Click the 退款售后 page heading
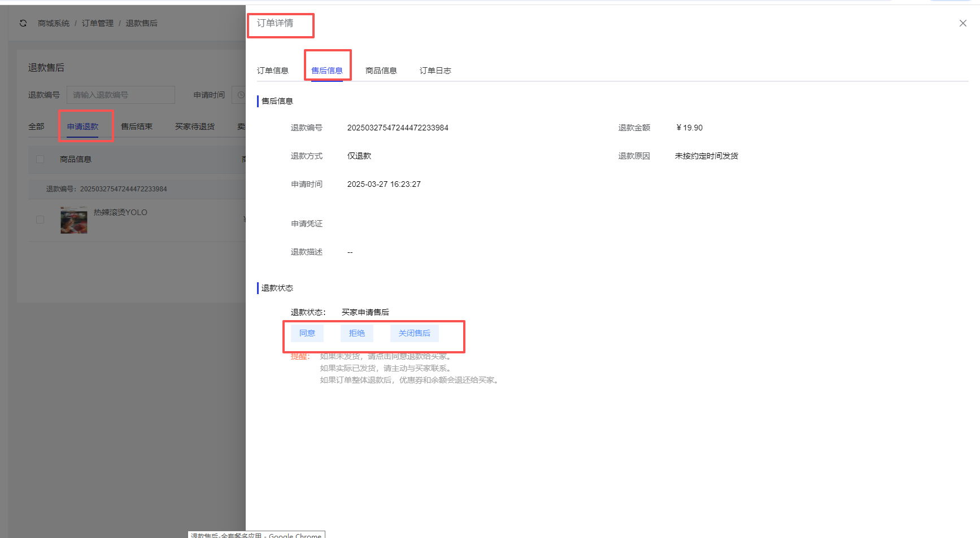Image resolution: width=980 pixels, height=538 pixels. point(46,68)
